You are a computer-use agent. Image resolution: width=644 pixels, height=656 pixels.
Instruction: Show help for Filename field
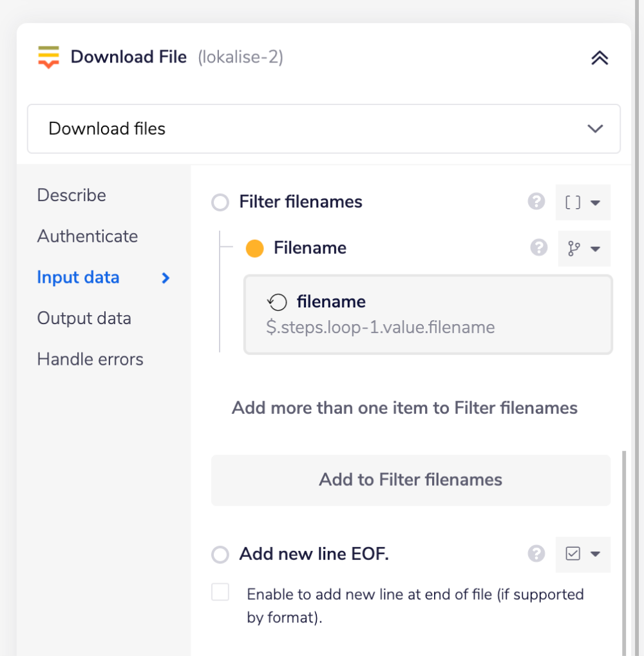click(x=538, y=248)
